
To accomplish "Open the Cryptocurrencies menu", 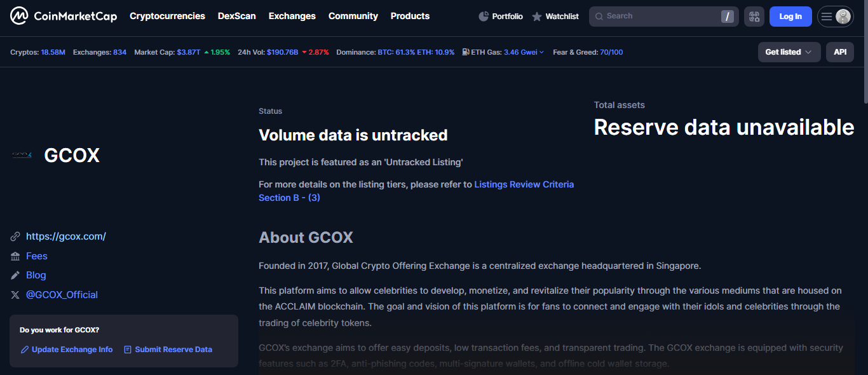I will tap(167, 16).
